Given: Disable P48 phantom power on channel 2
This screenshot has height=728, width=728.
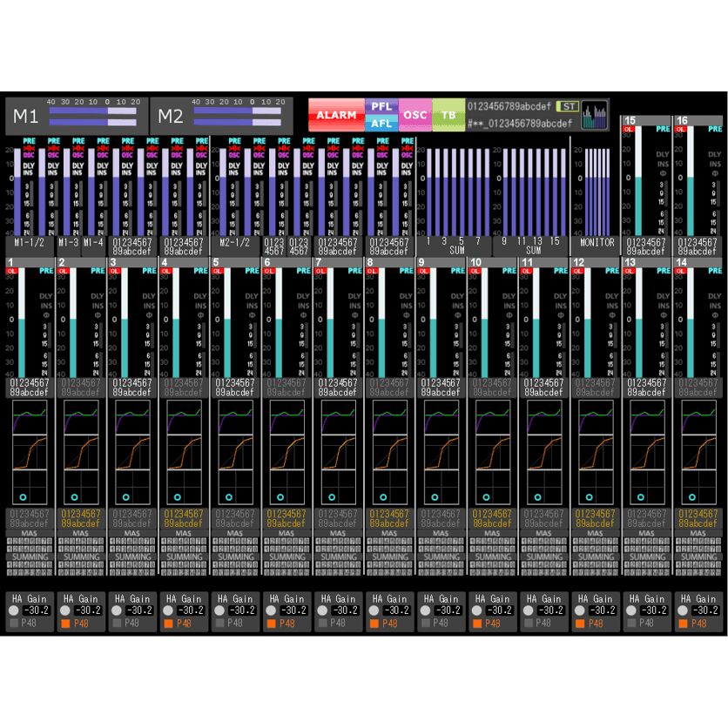Looking at the screenshot, I should click(x=64, y=624).
